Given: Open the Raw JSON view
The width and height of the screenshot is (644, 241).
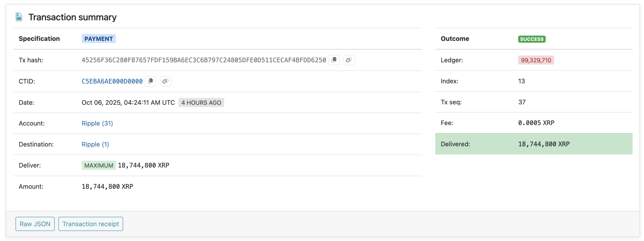Looking at the screenshot, I should pos(35,224).
